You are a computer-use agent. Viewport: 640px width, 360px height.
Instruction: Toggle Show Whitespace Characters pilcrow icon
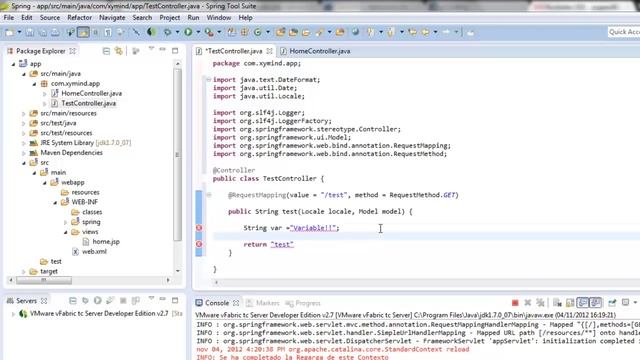click(108, 32)
